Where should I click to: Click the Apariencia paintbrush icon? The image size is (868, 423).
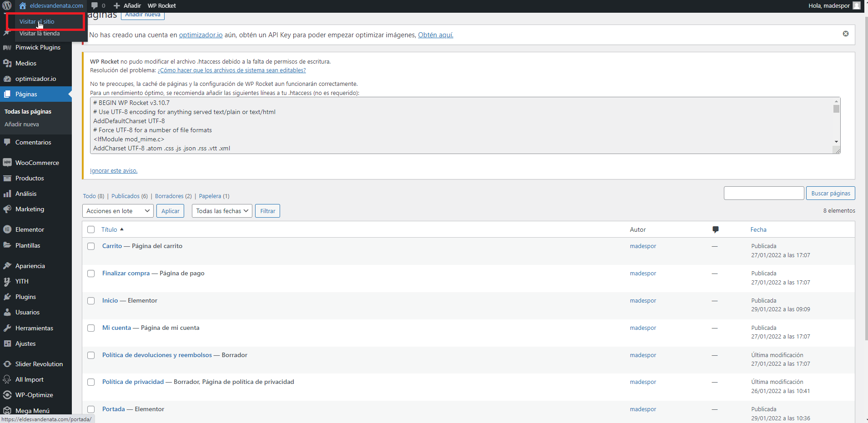point(7,266)
